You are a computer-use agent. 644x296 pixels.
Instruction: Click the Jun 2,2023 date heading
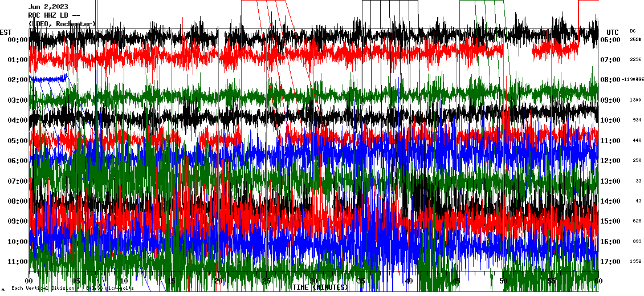click(x=52, y=6)
